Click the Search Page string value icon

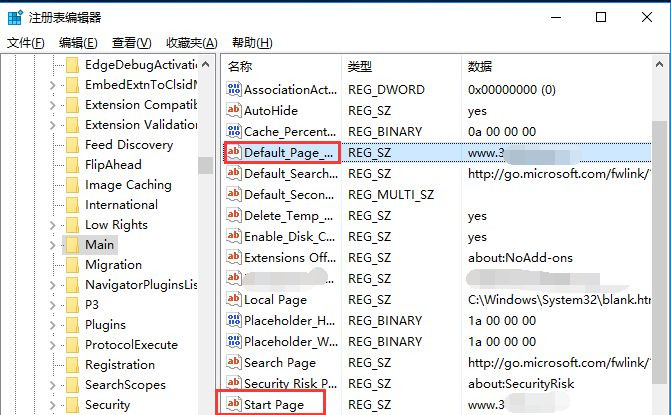click(234, 363)
